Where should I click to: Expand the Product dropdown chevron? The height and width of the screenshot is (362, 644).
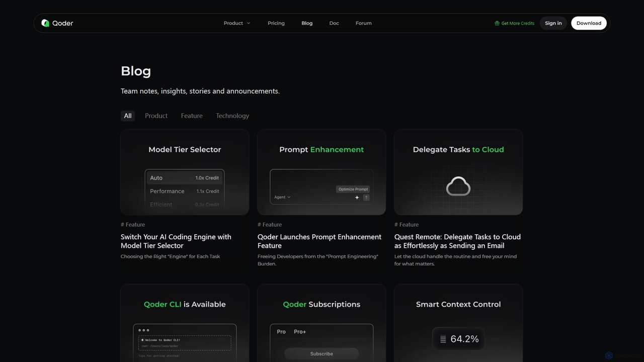[249, 23]
